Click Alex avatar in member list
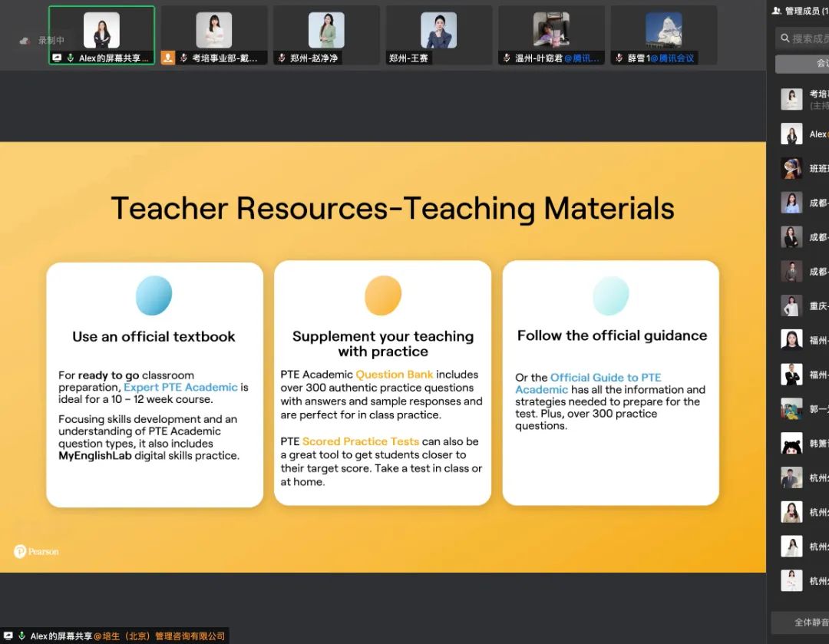 (791, 134)
